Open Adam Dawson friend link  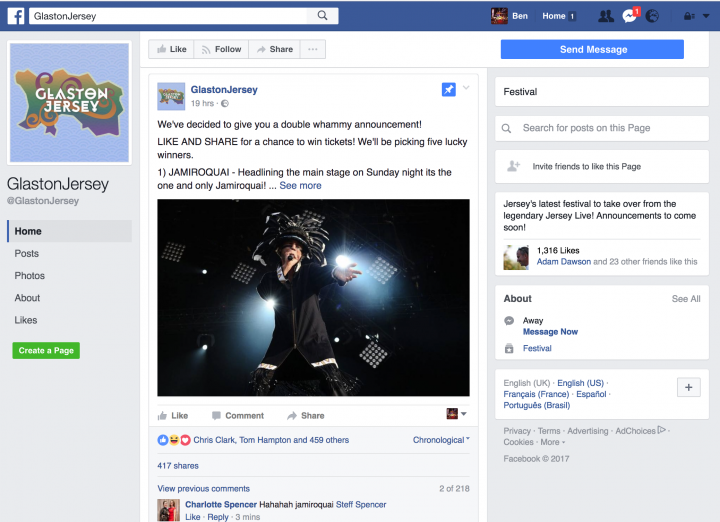coord(563,261)
